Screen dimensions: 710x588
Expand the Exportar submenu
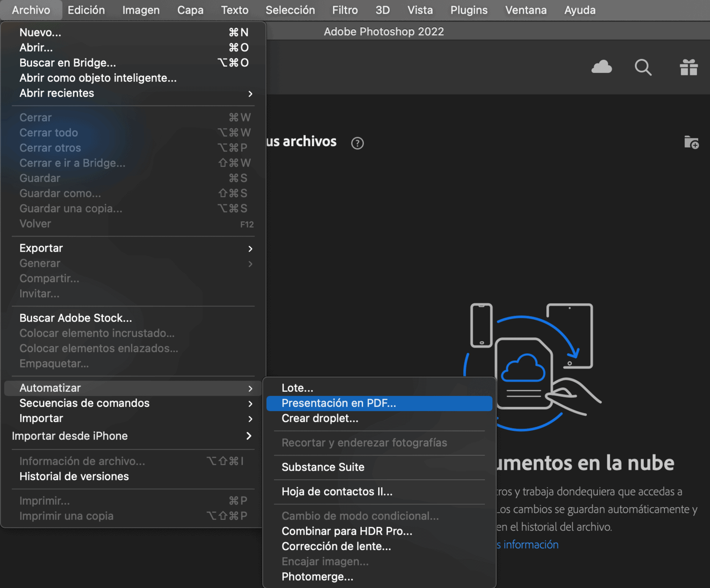[133, 248]
